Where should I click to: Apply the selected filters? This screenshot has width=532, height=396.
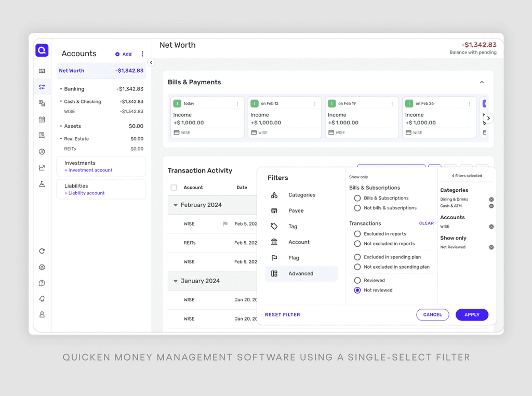[x=472, y=314]
